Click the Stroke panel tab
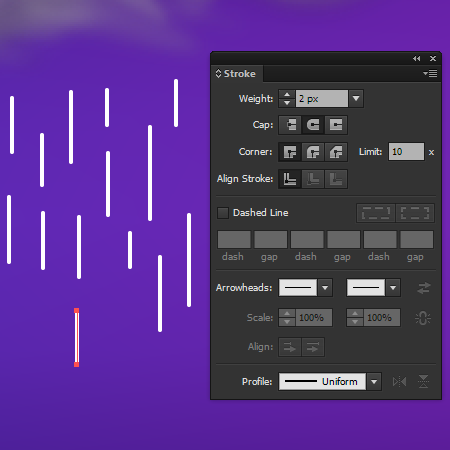Screen dimensions: 450x450 click(237, 74)
